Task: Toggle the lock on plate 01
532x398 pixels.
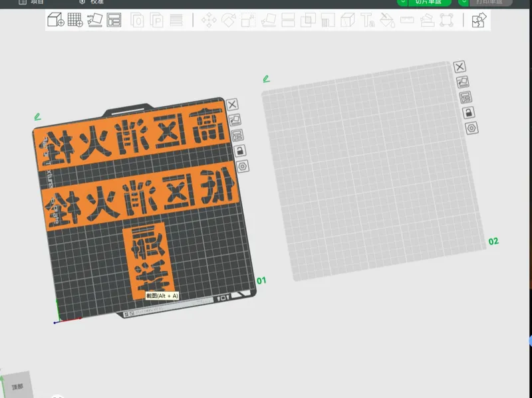Action: pyautogui.click(x=240, y=151)
